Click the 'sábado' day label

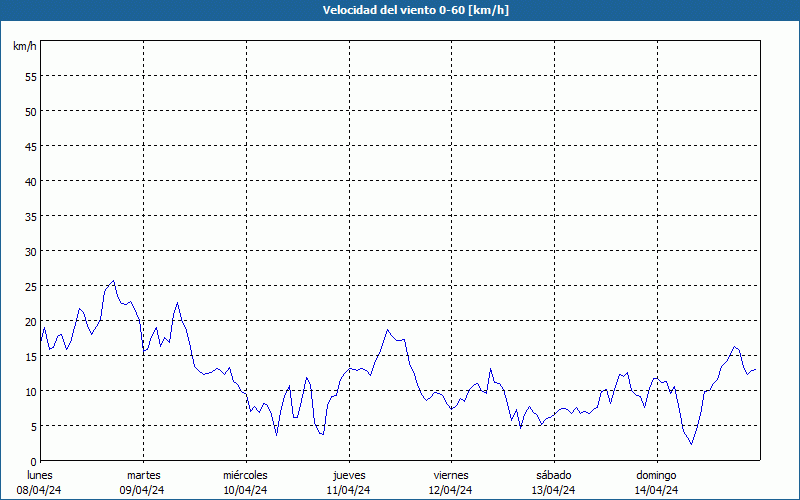click(554, 475)
